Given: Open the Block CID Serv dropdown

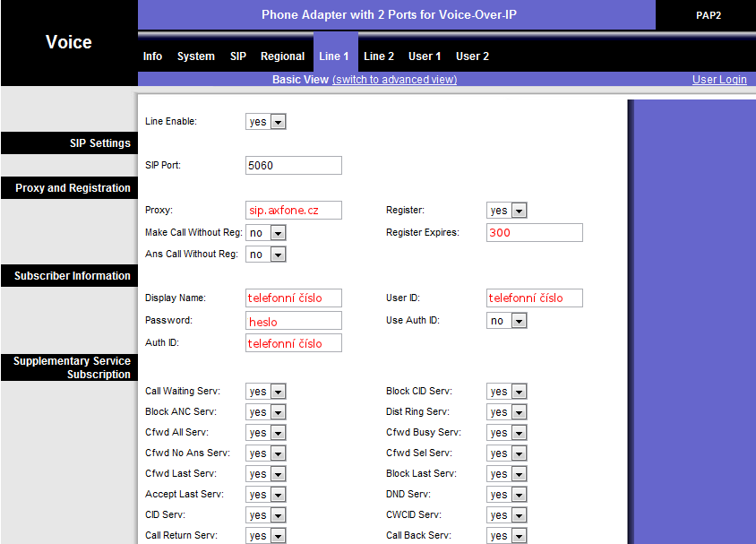Looking at the screenshot, I should point(507,392).
